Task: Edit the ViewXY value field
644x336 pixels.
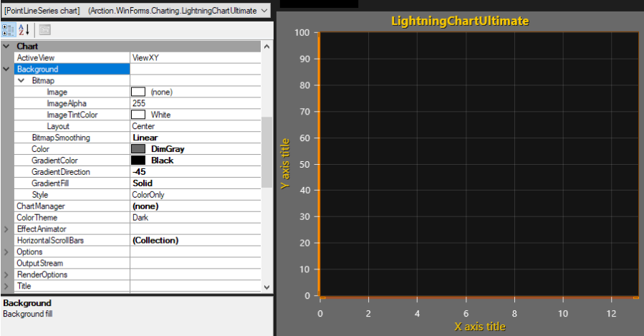Action: pos(196,58)
